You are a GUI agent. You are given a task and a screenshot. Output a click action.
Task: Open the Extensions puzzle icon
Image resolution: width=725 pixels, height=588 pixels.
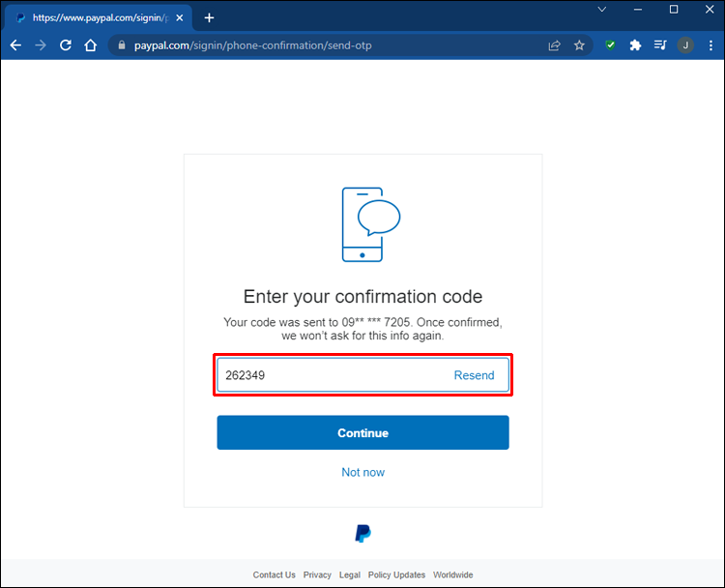coord(635,44)
